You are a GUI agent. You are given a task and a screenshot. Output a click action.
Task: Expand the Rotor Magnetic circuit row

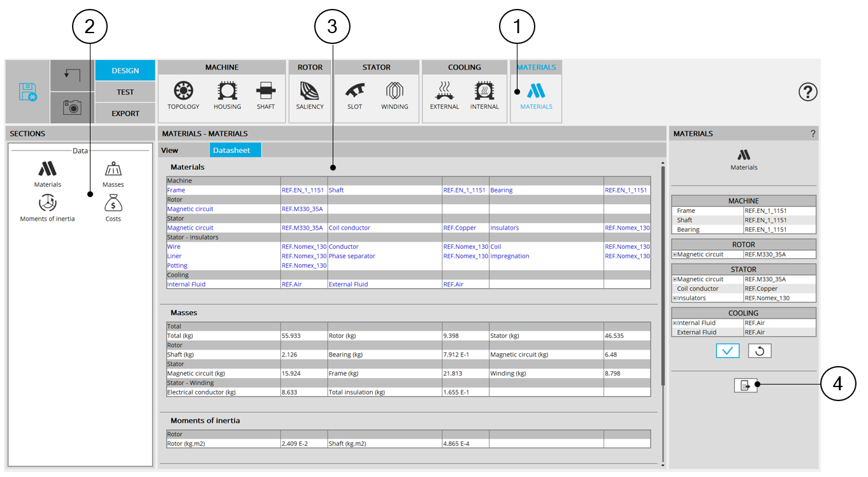pyautogui.click(x=675, y=254)
